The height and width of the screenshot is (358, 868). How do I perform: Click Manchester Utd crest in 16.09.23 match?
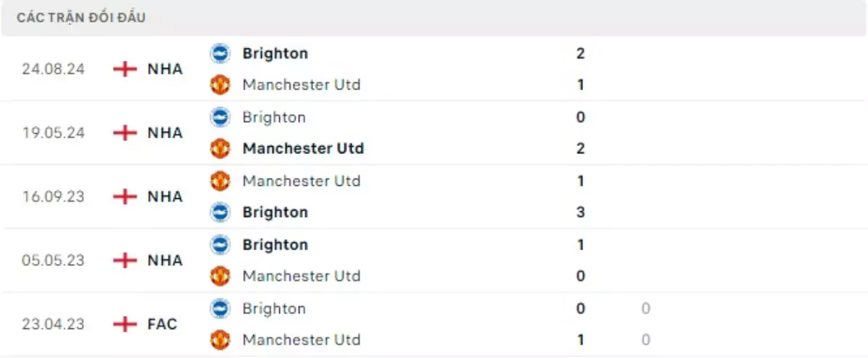point(220,181)
